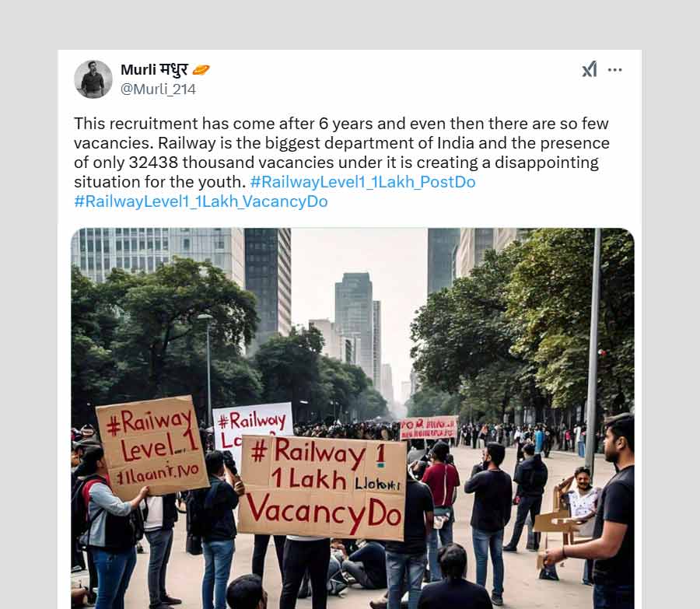
Task: Click Murli's profile avatar picture
Action: click(x=93, y=79)
